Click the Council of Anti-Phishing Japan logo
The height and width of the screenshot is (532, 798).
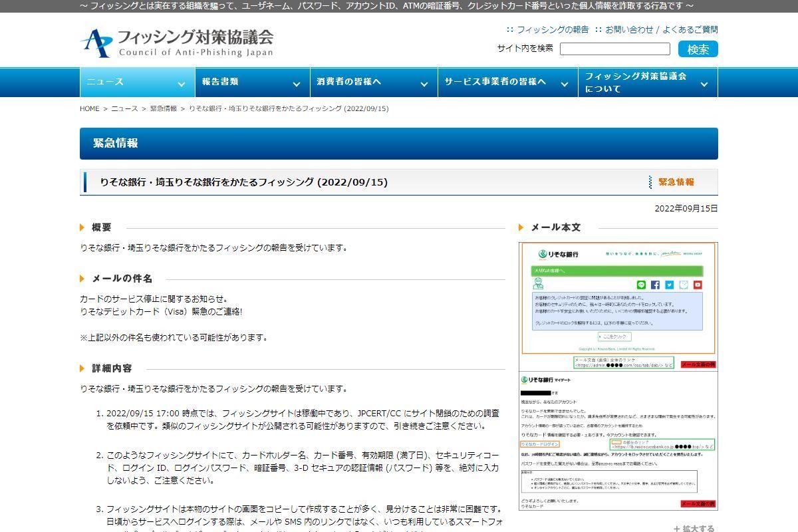pyautogui.click(x=177, y=43)
